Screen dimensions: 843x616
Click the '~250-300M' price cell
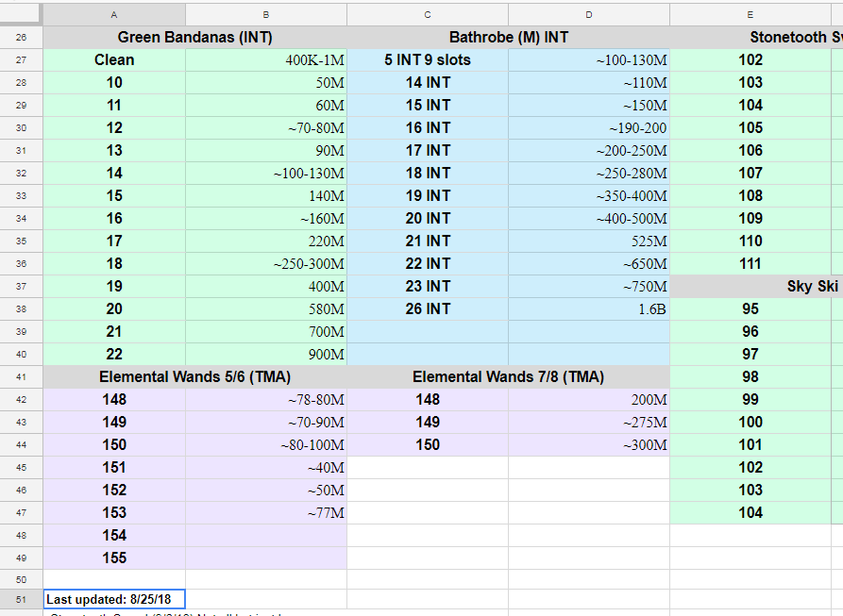266,264
